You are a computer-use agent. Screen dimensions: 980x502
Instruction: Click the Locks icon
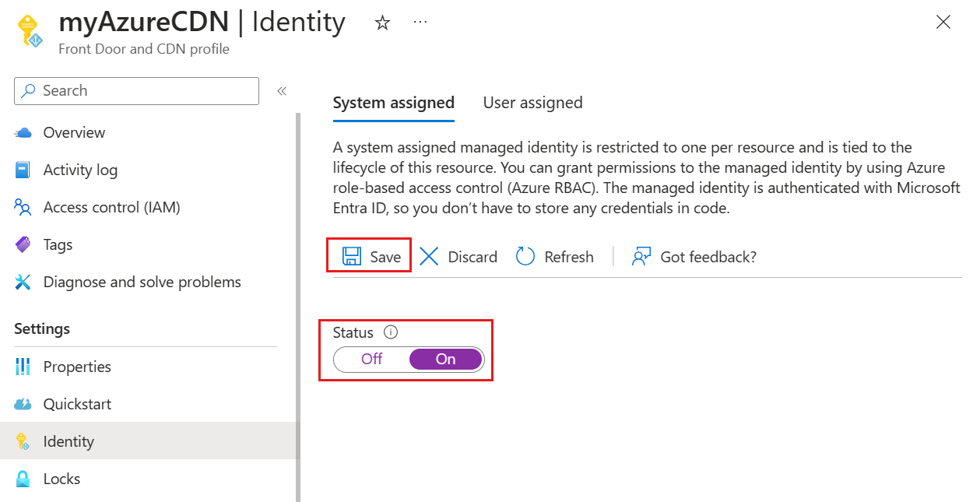coord(24,479)
